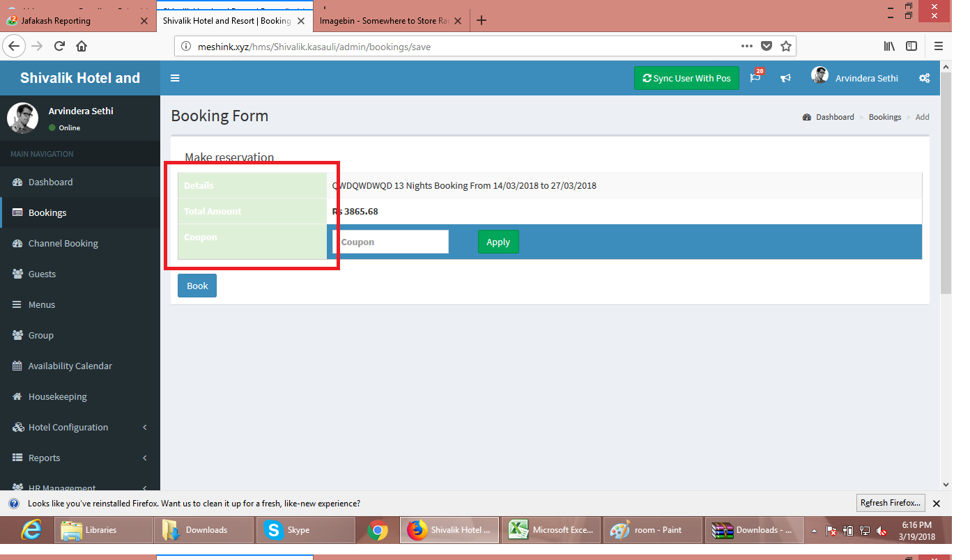Screen dimensions: 970x560
Task: Click Bookings breadcrumb link
Action: click(x=884, y=117)
